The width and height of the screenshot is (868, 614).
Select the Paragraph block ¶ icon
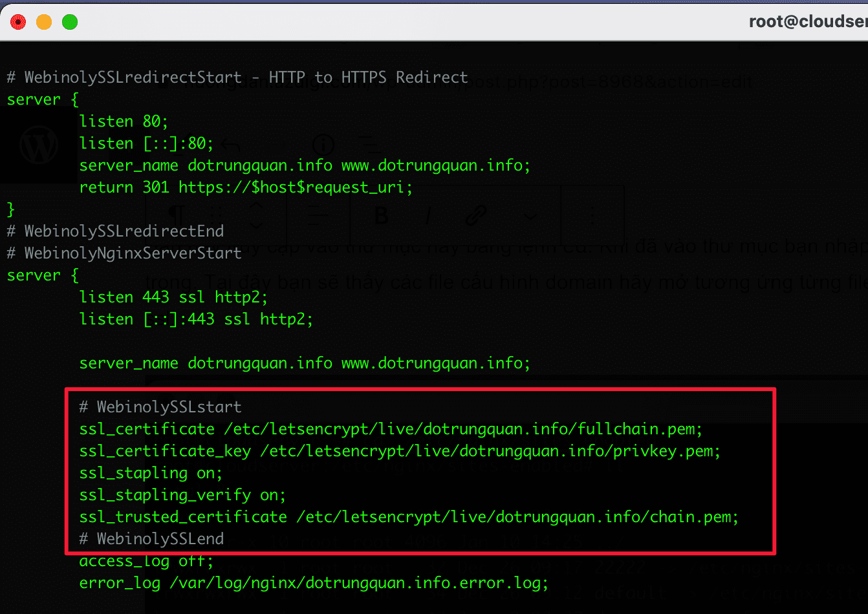pyautogui.click(x=177, y=216)
